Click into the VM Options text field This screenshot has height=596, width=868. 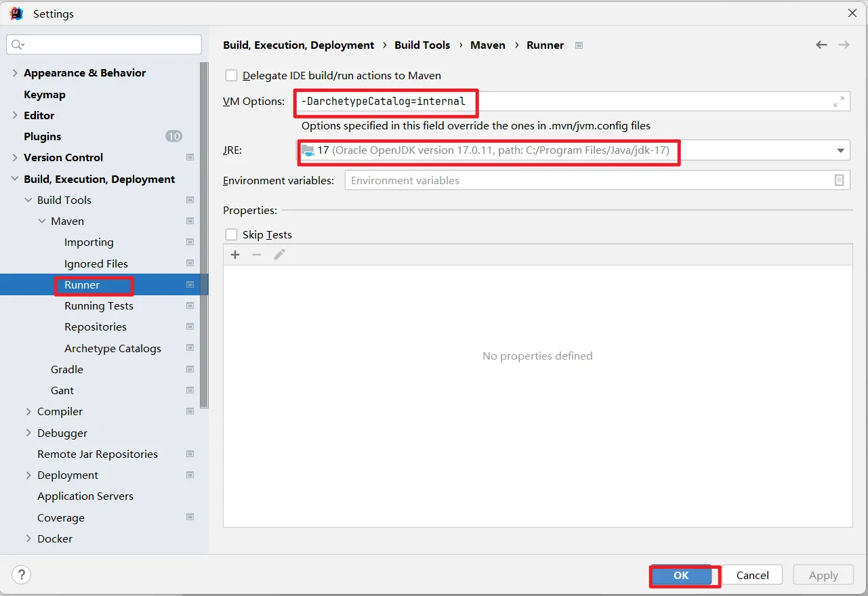(x=573, y=102)
